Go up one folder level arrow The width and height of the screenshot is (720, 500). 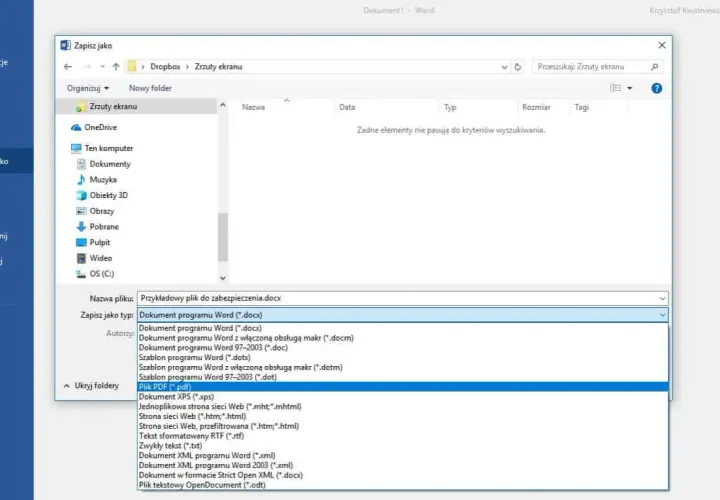coord(116,67)
